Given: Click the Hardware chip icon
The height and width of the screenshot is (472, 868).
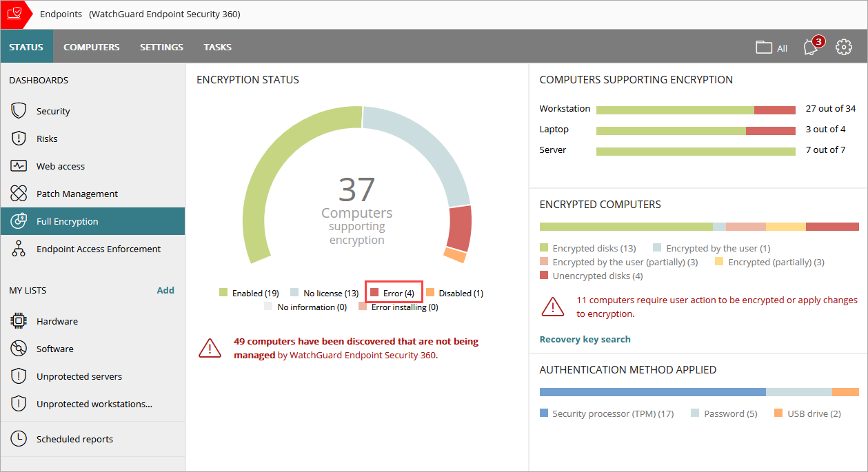Looking at the screenshot, I should [x=19, y=321].
